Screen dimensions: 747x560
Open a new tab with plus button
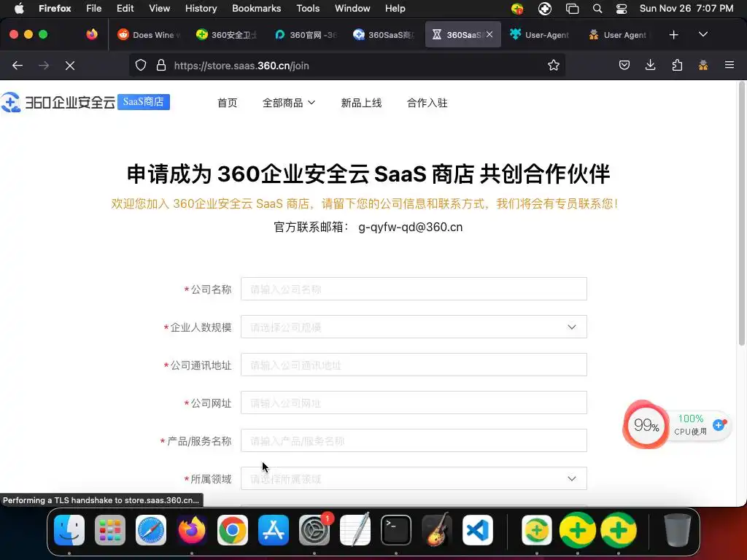(673, 35)
